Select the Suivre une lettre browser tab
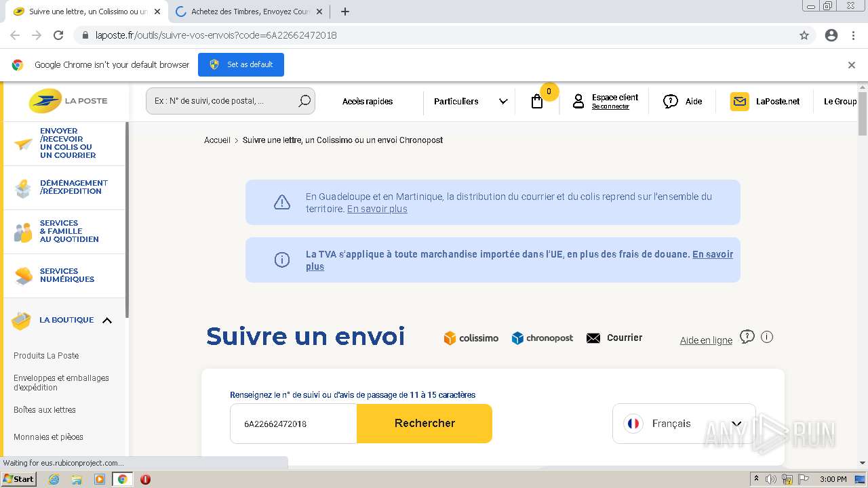 click(88, 12)
